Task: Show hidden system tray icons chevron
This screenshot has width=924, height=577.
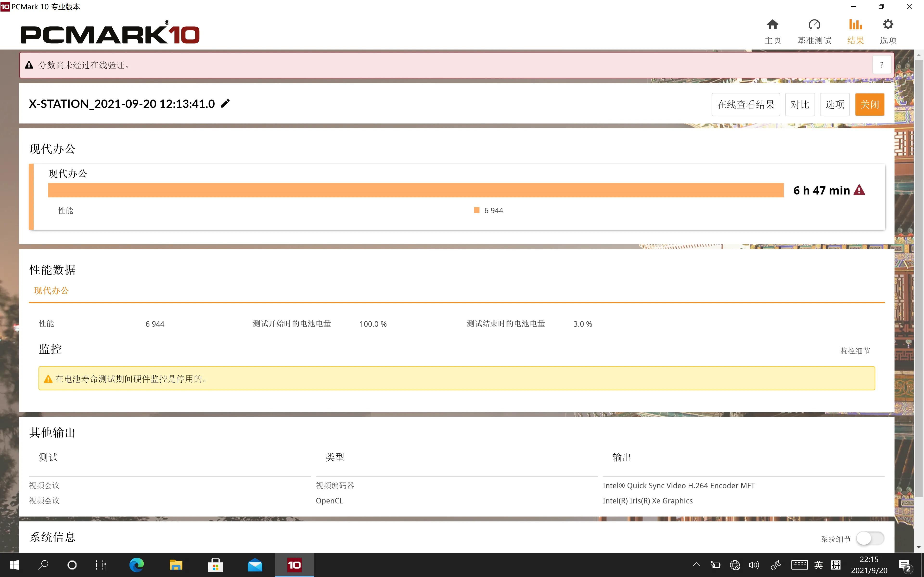Action: [696, 565]
